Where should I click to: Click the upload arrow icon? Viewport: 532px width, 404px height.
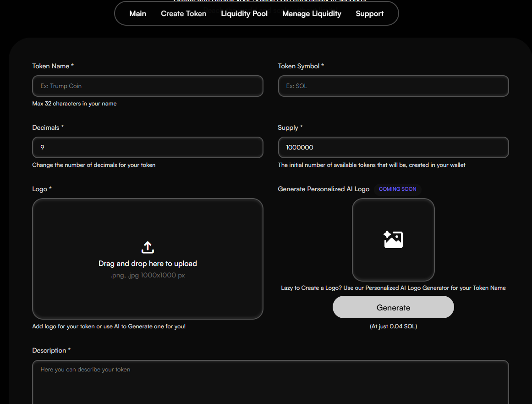[148, 247]
